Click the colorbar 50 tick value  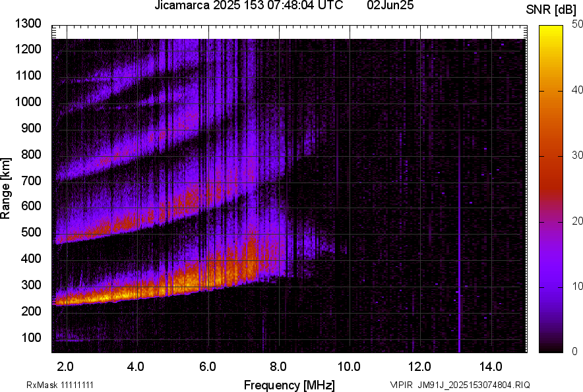[x=577, y=24]
